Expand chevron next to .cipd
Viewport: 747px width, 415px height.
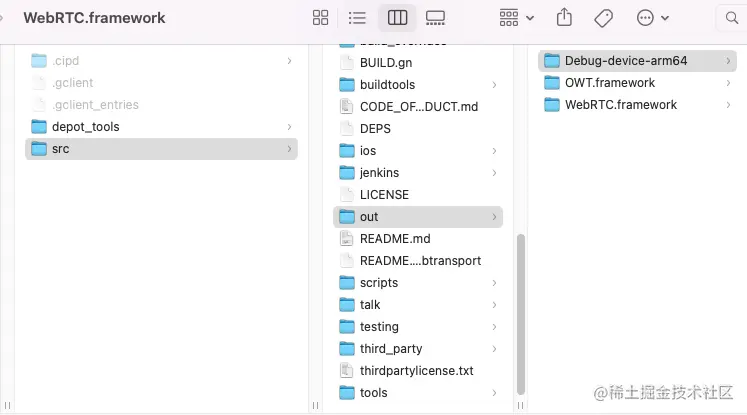(289, 61)
